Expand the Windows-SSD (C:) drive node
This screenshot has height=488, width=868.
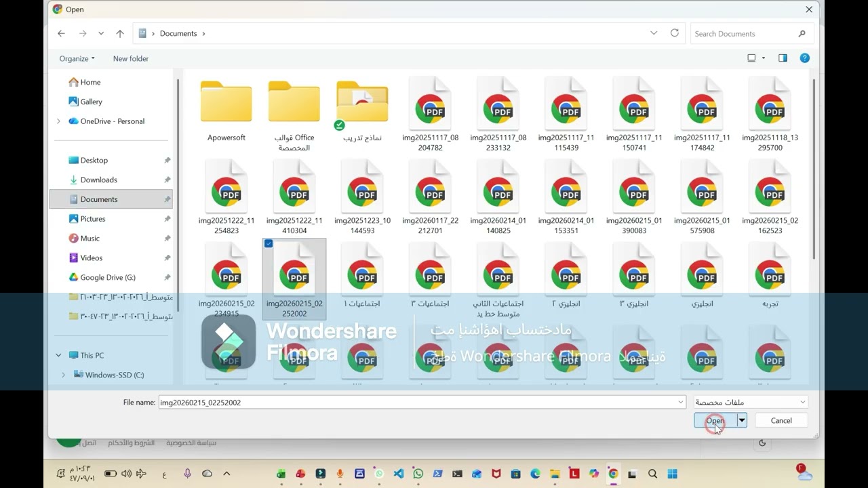(63, 375)
